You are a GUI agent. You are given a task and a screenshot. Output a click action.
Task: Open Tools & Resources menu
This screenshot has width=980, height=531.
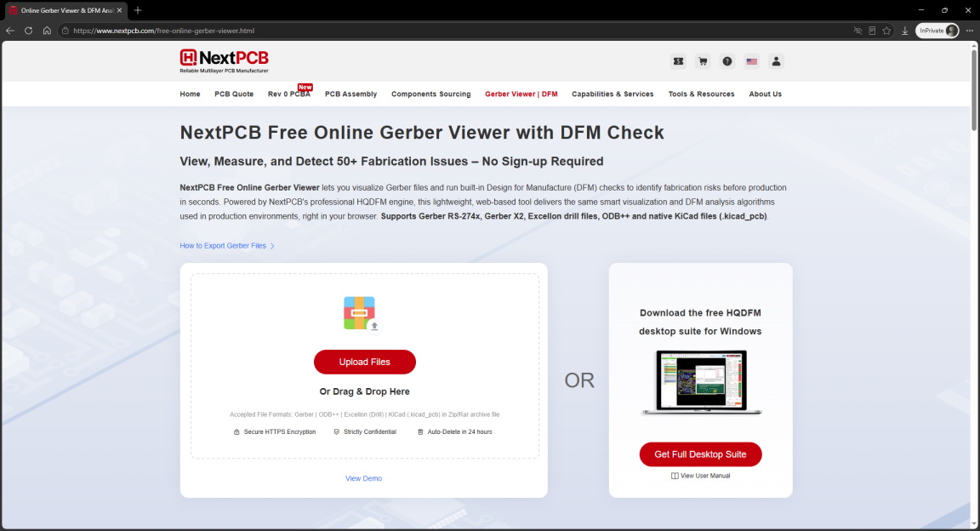coord(701,94)
